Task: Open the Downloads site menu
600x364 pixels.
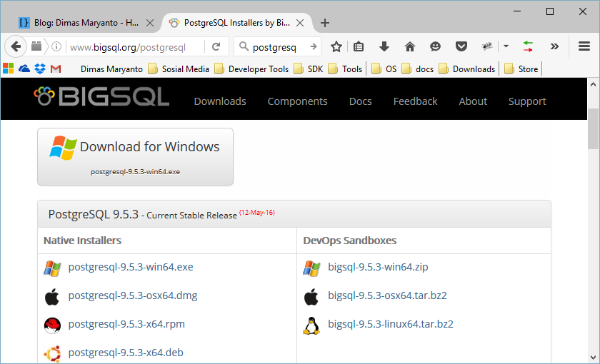Action: 220,101
